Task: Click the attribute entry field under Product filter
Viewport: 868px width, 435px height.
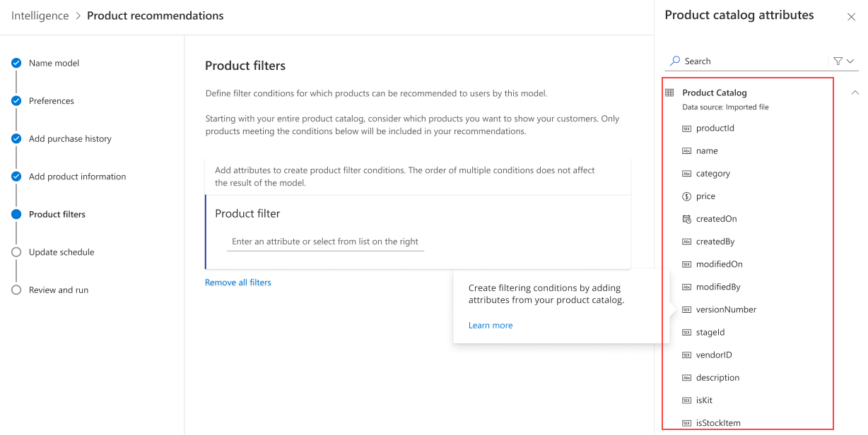Action: [325, 241]
